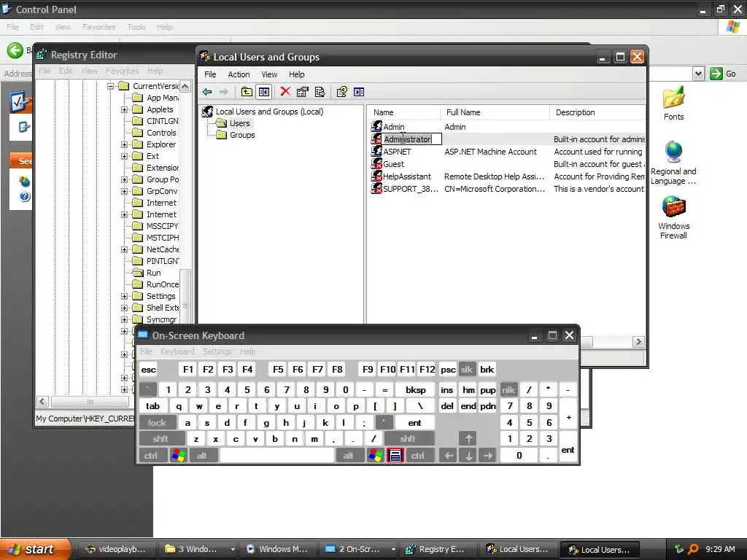
Task: Switch to Windows Media taskbar button
Action: pyautogui.click(x=279, y=549)
